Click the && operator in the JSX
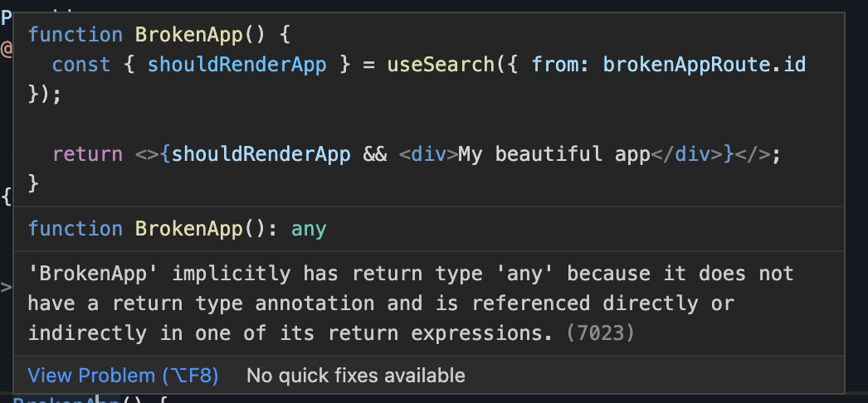Screen dimensions: 868x403 tap(375, 154)
